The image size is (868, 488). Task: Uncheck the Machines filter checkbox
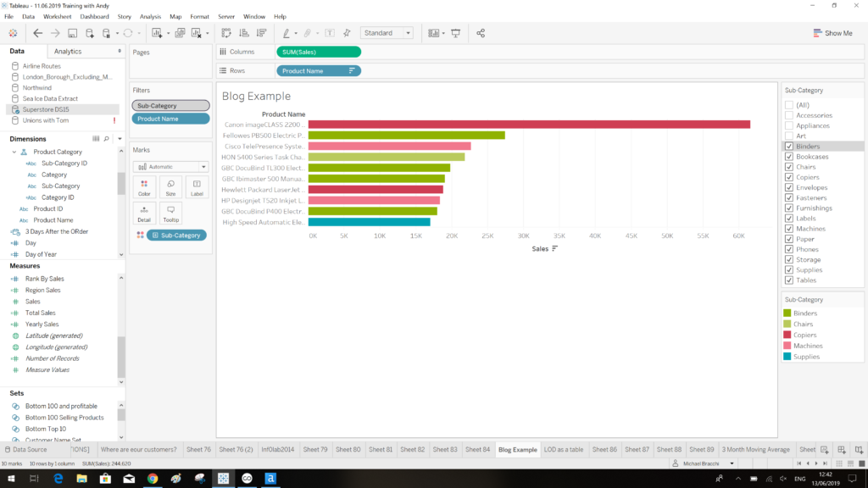[789, 229]
